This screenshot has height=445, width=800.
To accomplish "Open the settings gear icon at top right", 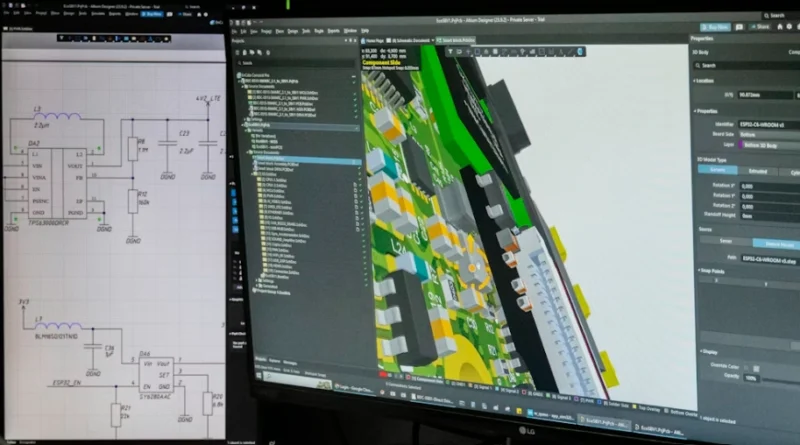I will (x=789, y=27).
